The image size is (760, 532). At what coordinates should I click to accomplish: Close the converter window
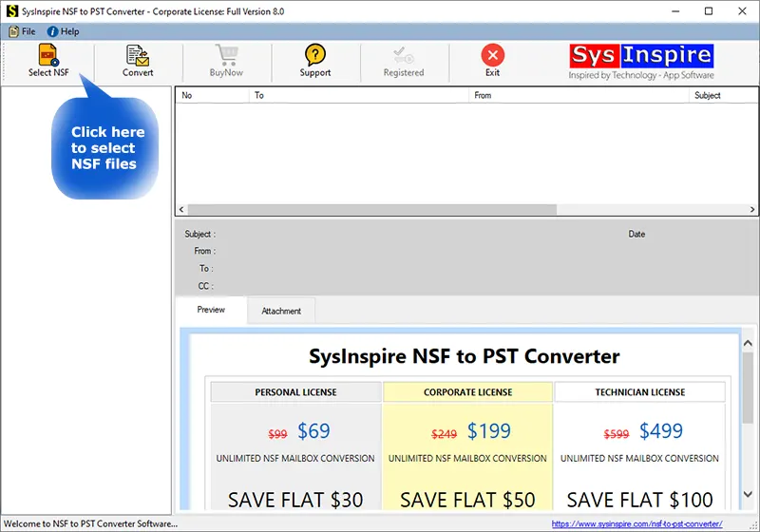click(742, 11)
